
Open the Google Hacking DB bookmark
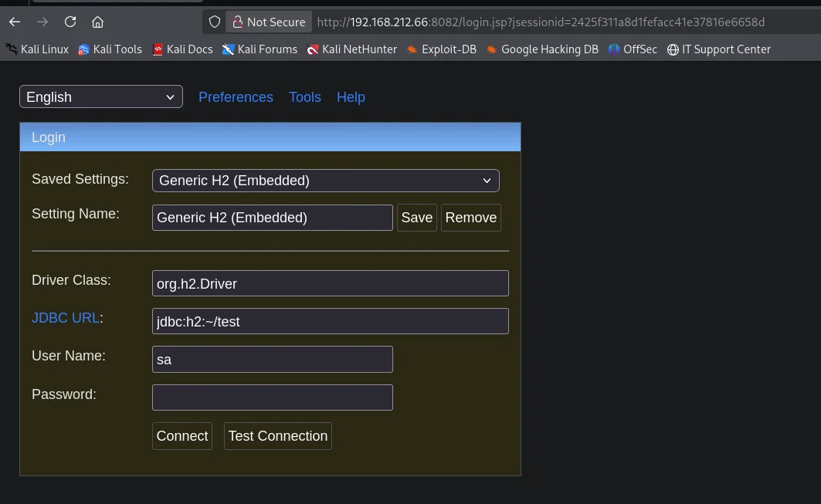pyautogui.click(x=542, y=49)
